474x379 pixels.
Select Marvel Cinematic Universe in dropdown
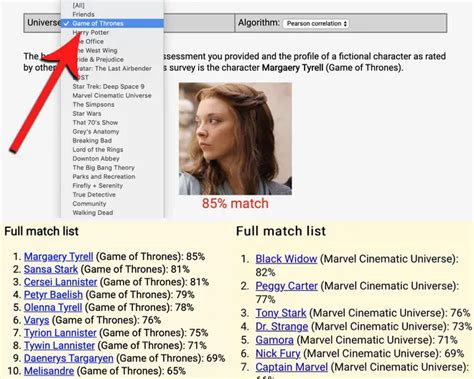[x=112, y=95]
